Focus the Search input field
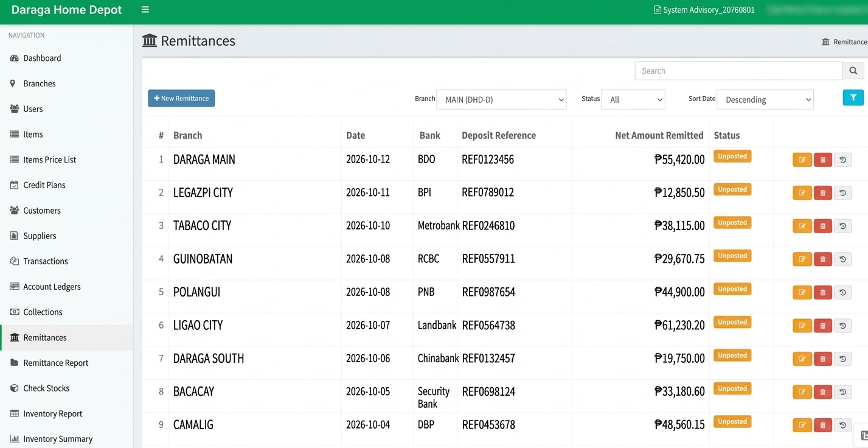The image size is (868, 448). click(x=738, y=71)
